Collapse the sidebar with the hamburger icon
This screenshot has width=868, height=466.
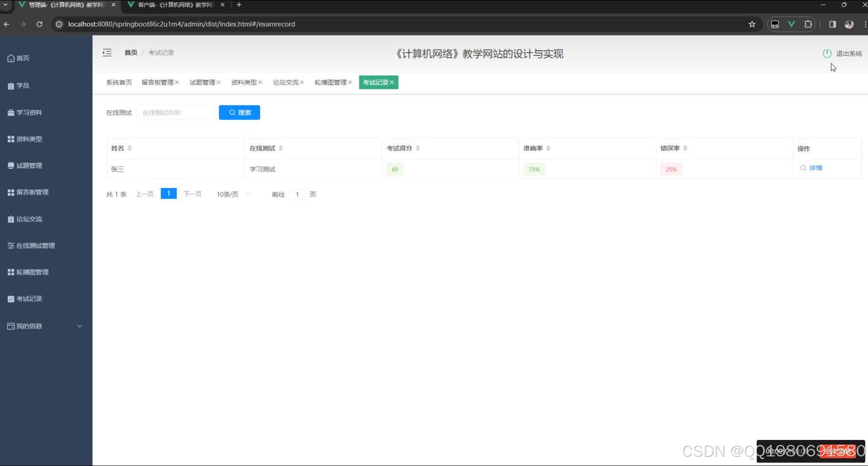[107, 53]
